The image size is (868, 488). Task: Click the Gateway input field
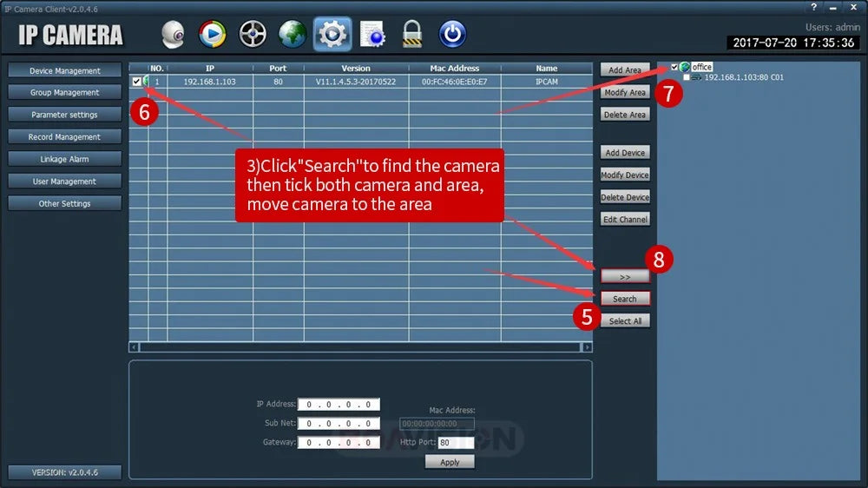click(339, 442)
